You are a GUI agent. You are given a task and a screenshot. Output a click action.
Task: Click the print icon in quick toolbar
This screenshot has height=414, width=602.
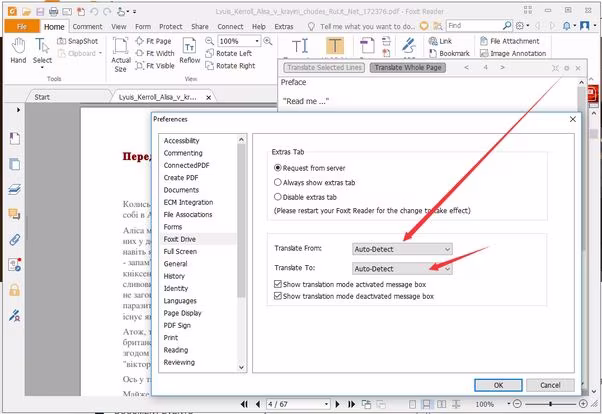(x=53, y=12)
